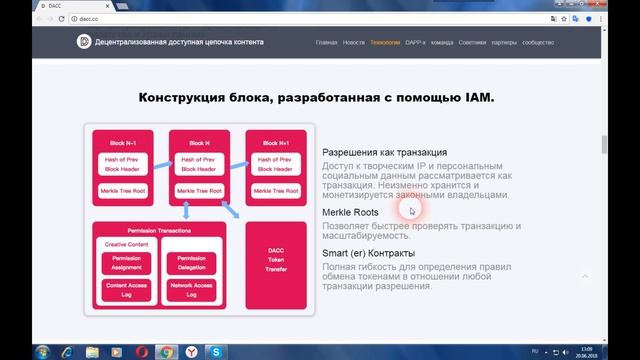The height and width of the screenshot is (360, 640).
Task: Click the Creative Content label
Action: (126, 244)
